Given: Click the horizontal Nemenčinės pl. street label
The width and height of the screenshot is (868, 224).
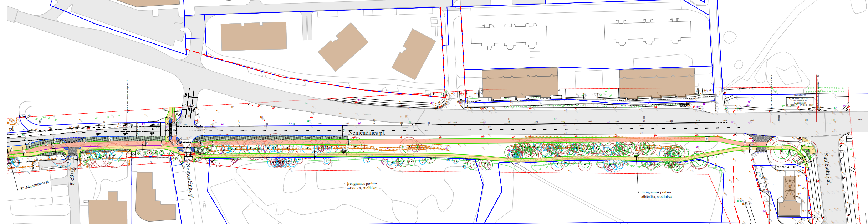Looking at the screenshot, I should tap(367, 133).
